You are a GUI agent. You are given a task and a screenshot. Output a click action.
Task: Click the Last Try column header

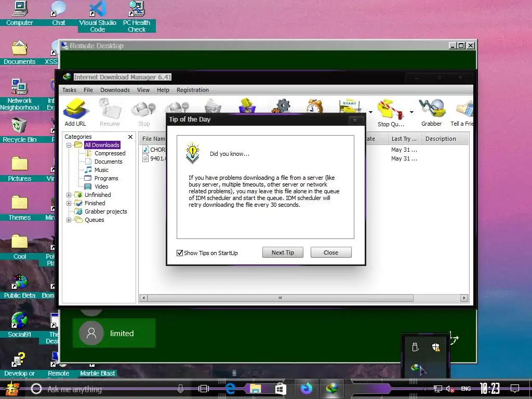pos(404,139)
